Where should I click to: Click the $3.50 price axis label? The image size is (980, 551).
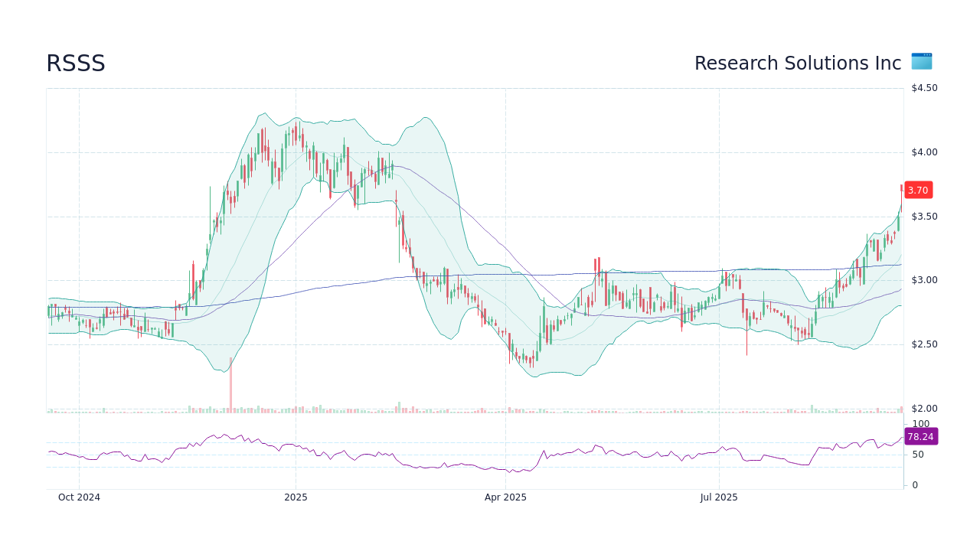pyautogui.click(x=924, y=217)
